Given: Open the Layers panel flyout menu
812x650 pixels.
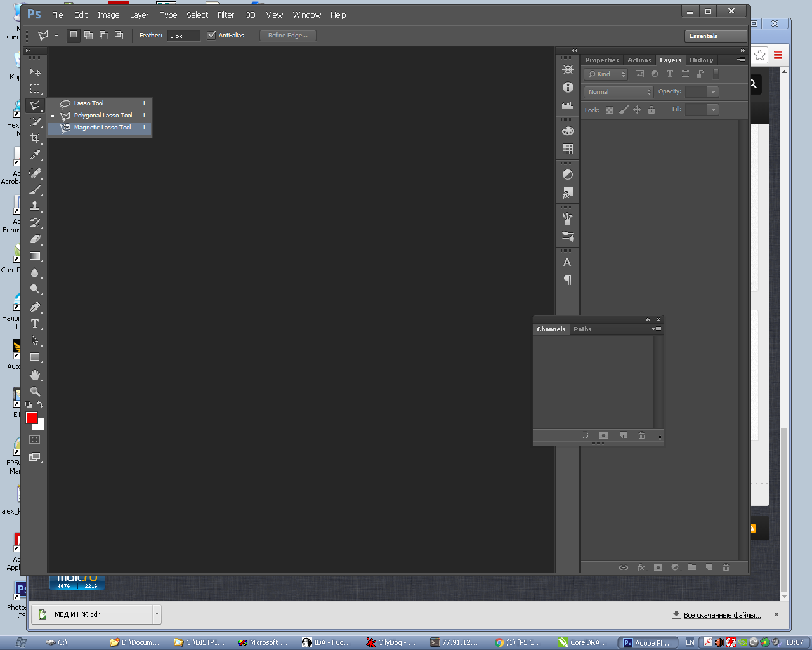Looking at the screenshot, I should 740,60.
